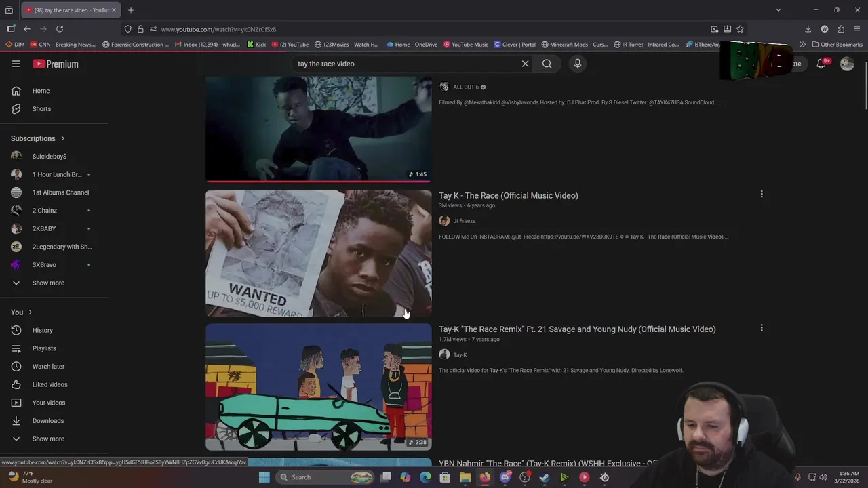
Task: Open Tay-K channel name link
Action: pos(460,355)
